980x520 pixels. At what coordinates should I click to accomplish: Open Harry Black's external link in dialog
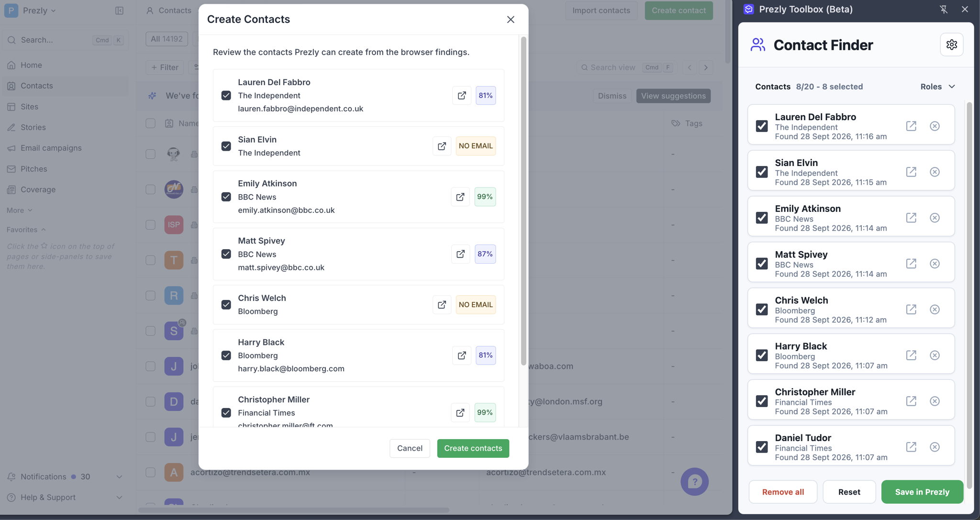coord(461,355)
